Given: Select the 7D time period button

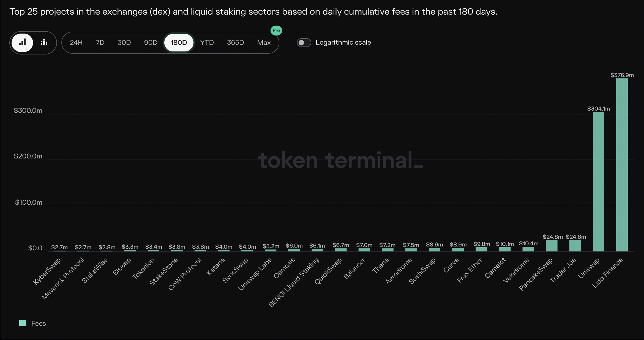Looking at the screenshot, I should 100,42.
